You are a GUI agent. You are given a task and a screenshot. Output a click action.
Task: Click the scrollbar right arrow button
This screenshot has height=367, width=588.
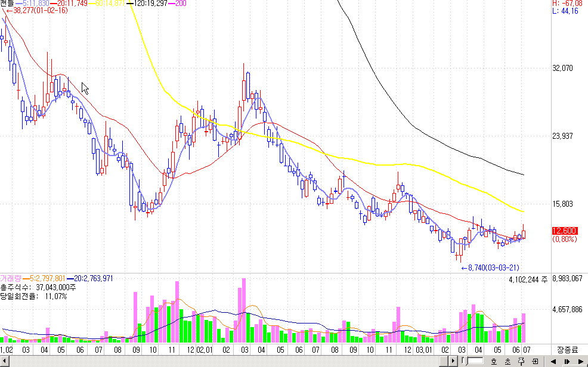pos(581,361)
